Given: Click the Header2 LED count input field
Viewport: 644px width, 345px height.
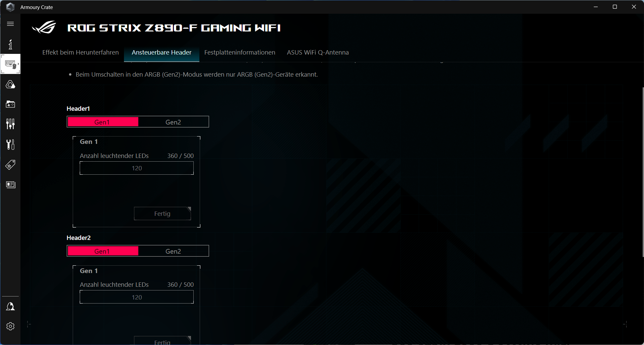Looking at the screenshot, I should 137,297.
